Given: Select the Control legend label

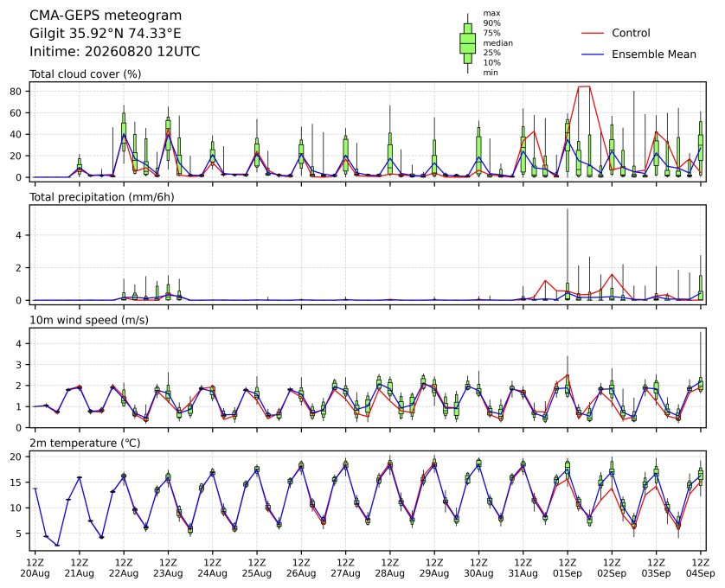Looking at the screenshot, I should (x=631, y=33).
